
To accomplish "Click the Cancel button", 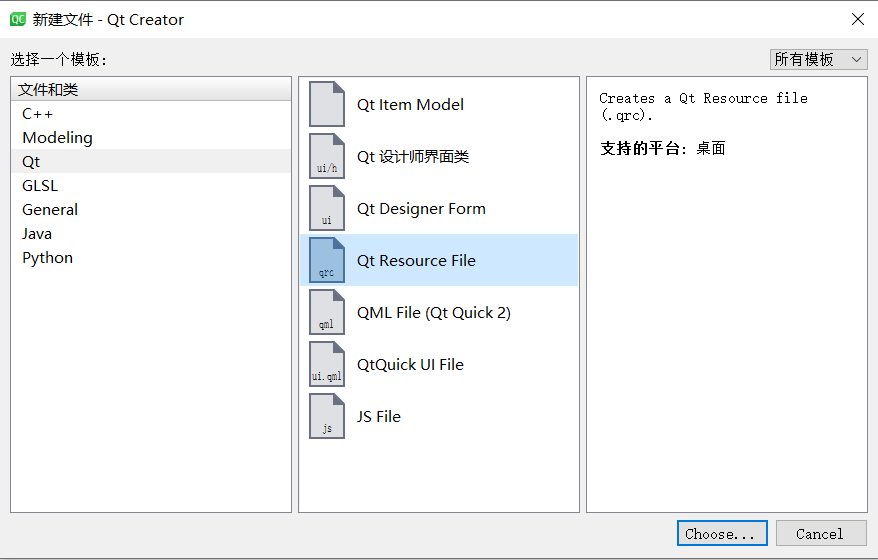I will 820,534.
